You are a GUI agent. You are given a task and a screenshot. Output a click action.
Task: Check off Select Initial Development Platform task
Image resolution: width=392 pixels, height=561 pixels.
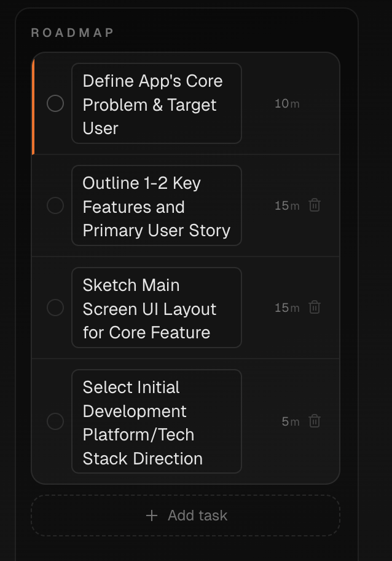55,421
